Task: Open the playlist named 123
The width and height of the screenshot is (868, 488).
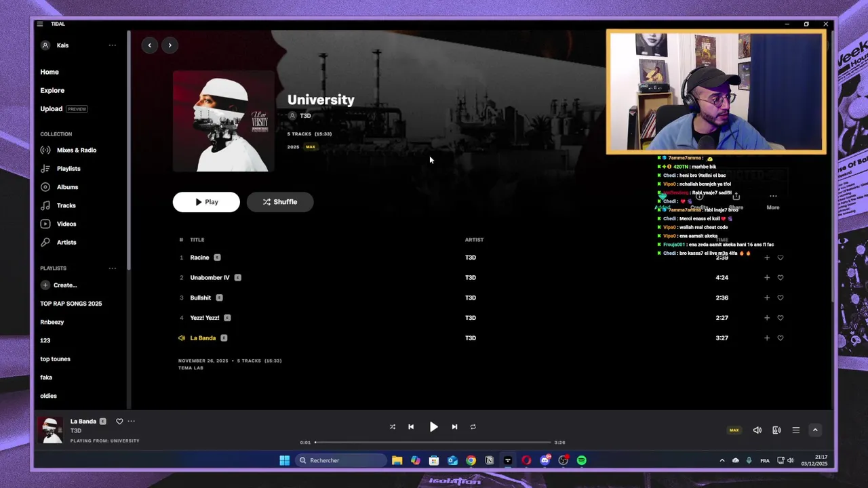Action: tap(45, 340)
